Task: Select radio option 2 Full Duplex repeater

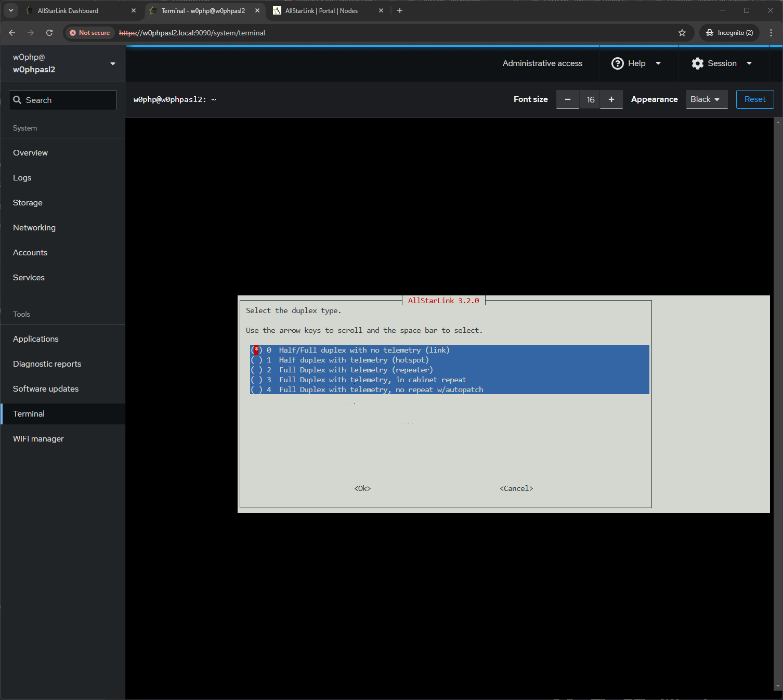Action: [256, 370]
